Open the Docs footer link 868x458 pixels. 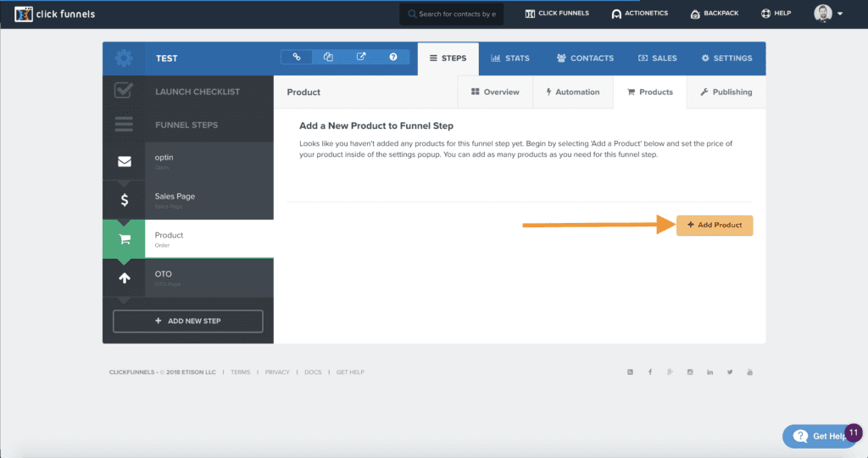pyautogui.click(x=313, y=372)
